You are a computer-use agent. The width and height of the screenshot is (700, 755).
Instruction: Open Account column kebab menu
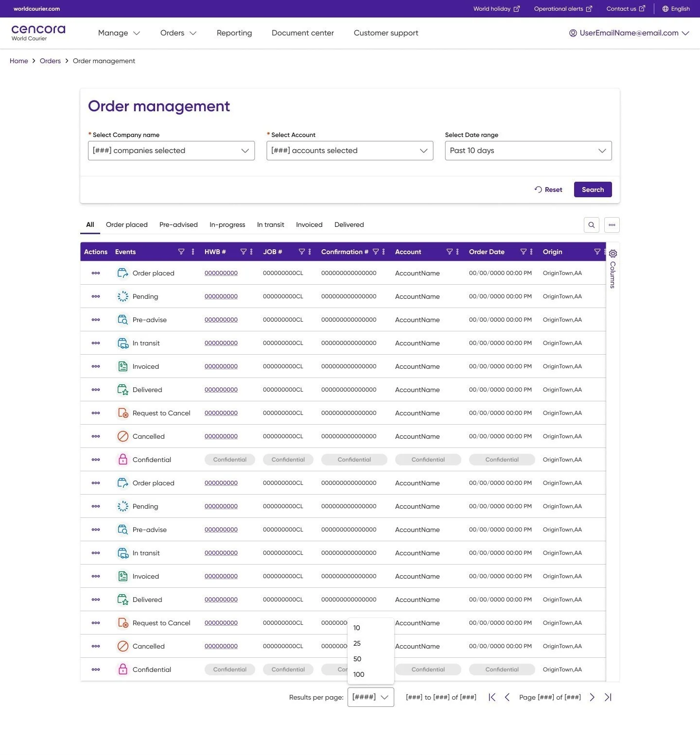coord(457,252)
